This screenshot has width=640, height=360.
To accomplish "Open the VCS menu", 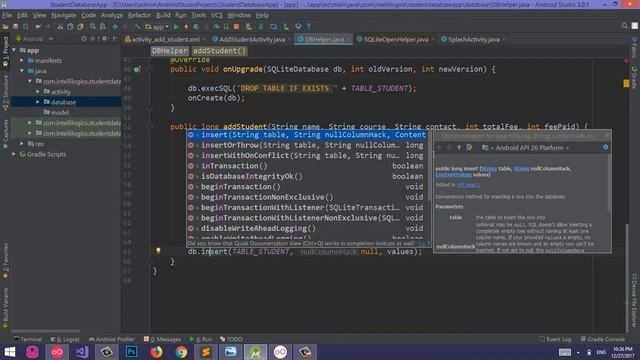I will click(x=217, y=16).
